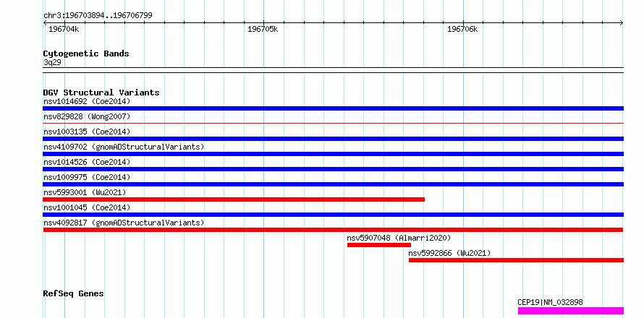Screen dimensions: 644x318
Task: Open nsv5992866 (Wu2021) variant label
Action: [450, 253]
